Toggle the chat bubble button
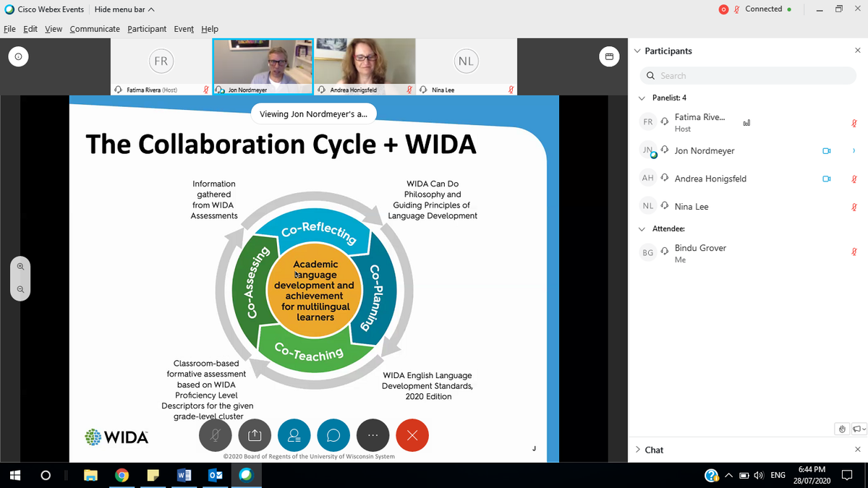 (333, 435)
